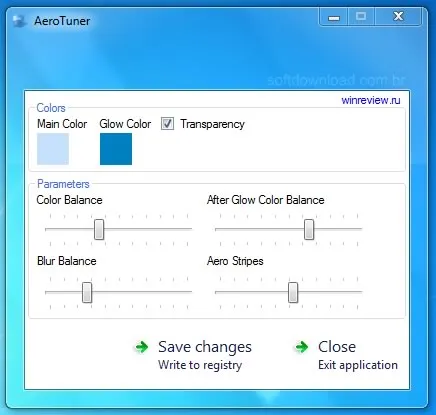The width and height of the screenshot is (436, 415).
Task: Click the Color Balance slider handle
Action: click(99, 229)
